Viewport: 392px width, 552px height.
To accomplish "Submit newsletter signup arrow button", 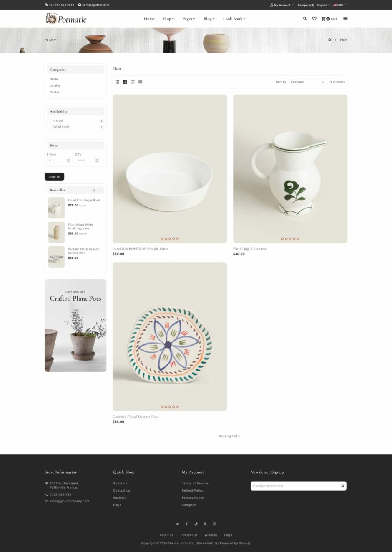I will tap(342, 486).
